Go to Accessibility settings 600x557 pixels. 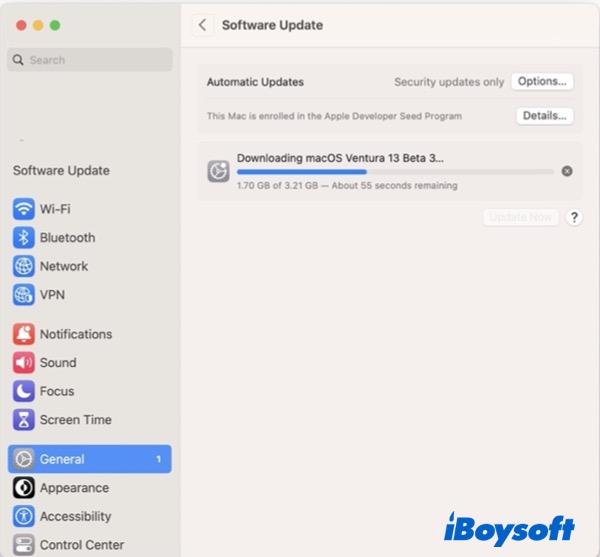pyautogui.click(x=75, y=517)
